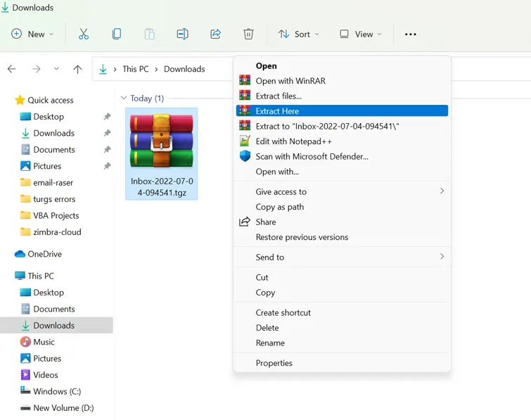Open the Sort dropdown

point(298,34)
